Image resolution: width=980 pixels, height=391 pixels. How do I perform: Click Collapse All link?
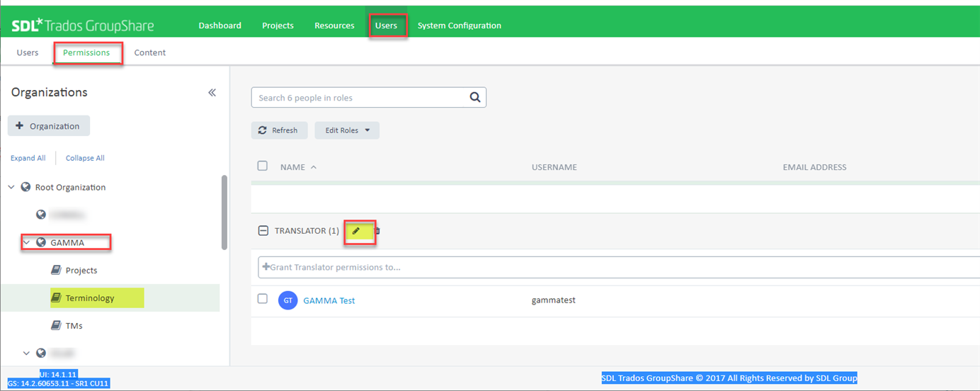pos(85,158)
